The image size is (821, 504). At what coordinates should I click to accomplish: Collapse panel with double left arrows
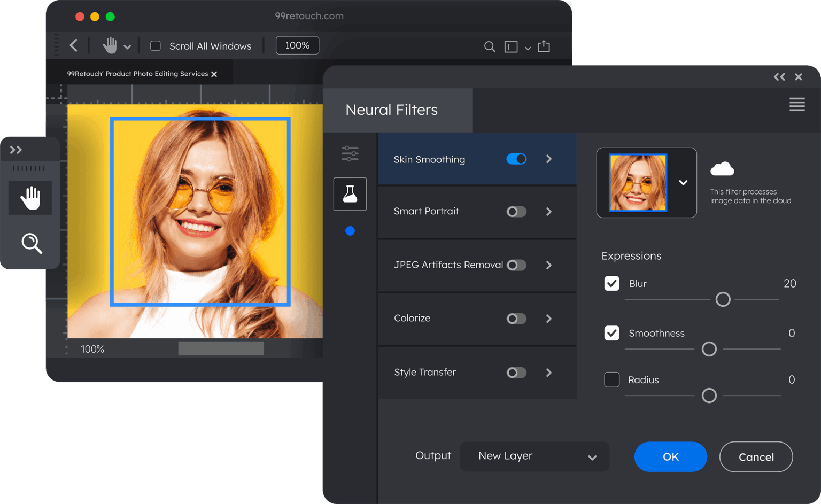pyautogui.click(x=779, y=77)
